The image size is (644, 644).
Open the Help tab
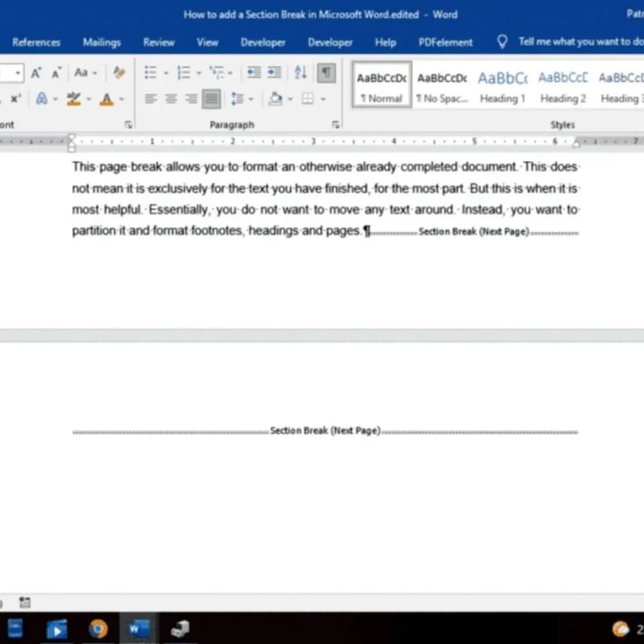click(x=385, y=42)
